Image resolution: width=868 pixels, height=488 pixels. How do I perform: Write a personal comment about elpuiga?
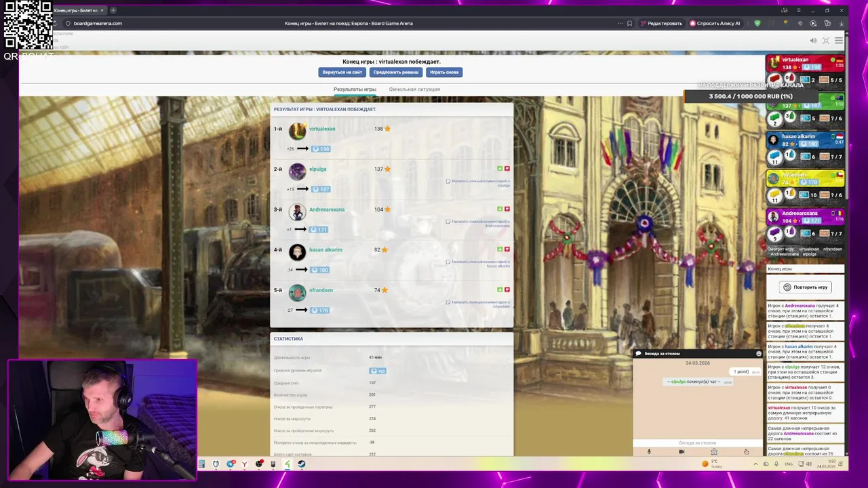478,183
